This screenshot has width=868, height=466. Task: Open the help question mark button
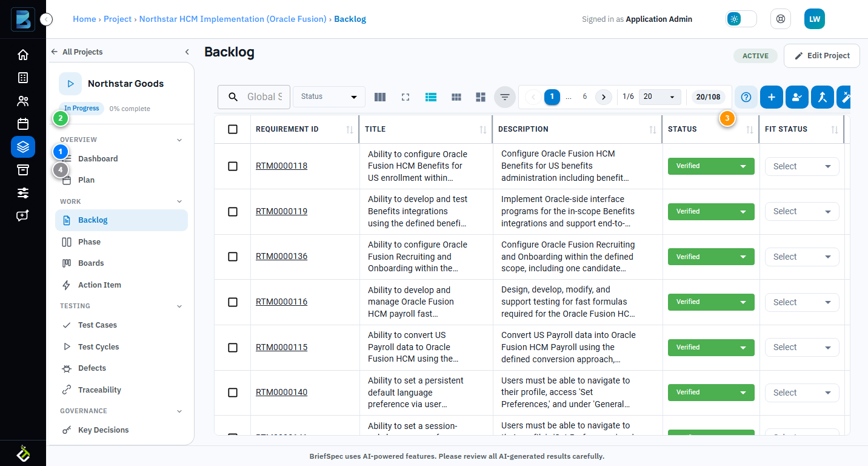746,97
